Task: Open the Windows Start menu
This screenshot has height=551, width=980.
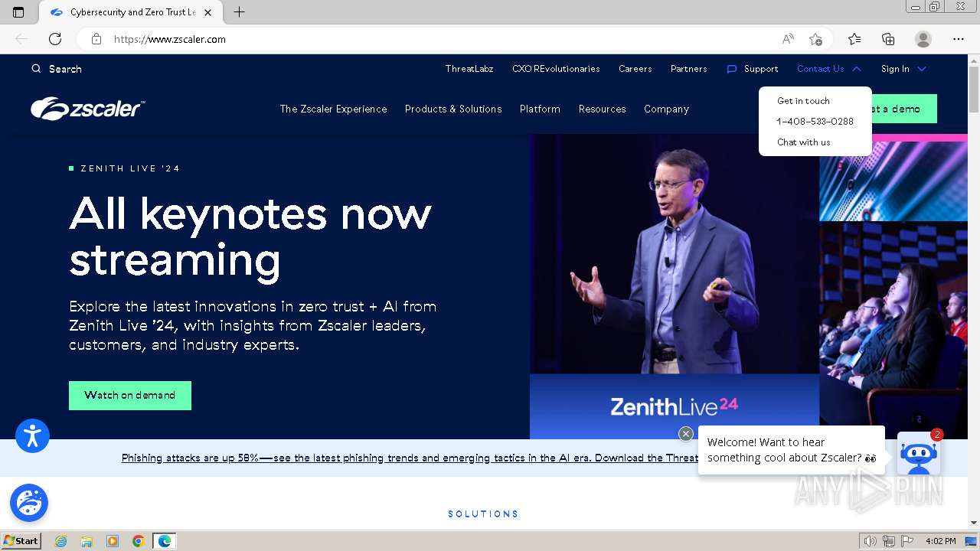Action: coord(21,541)
